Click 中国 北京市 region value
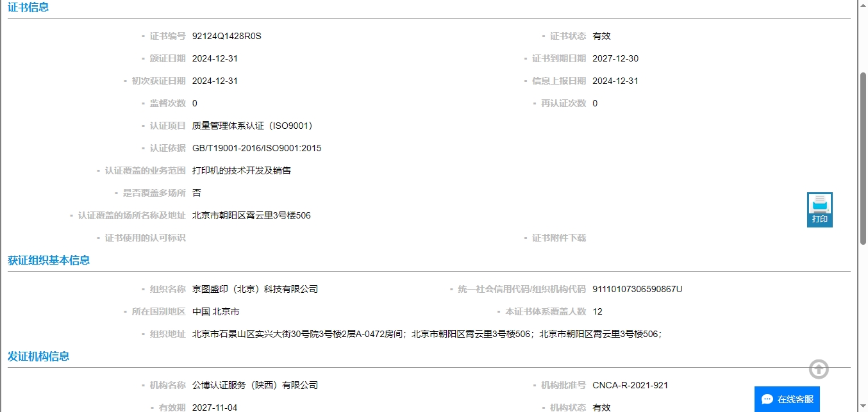This screenshot has height=412, width=868. pyautogui.click(x=216, y=311)
